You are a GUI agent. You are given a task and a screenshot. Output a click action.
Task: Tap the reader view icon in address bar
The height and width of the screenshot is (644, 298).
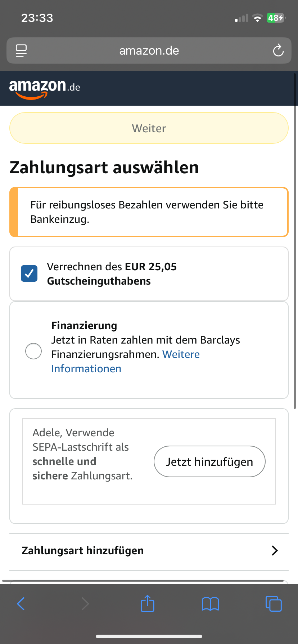tap(21, 51)
